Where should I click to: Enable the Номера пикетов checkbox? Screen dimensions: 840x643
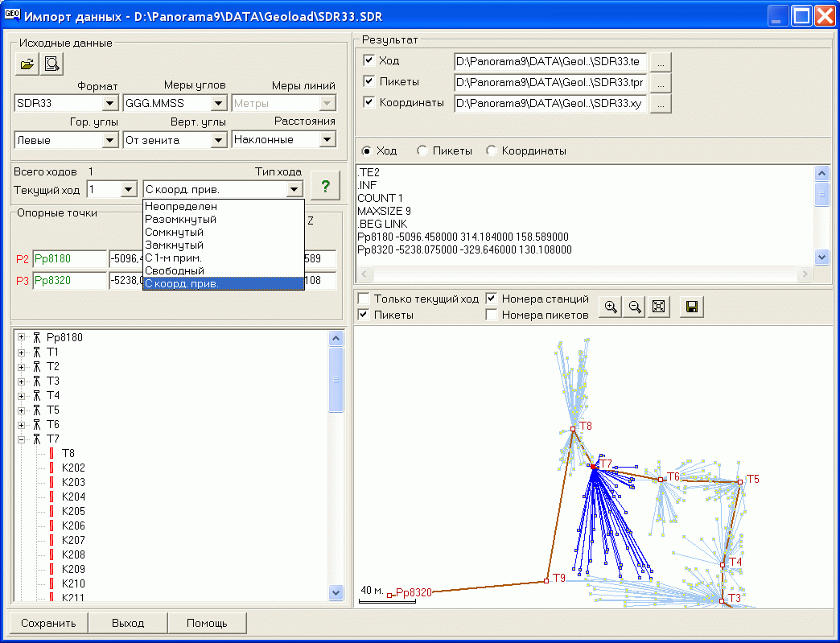(x=492, y=315)
